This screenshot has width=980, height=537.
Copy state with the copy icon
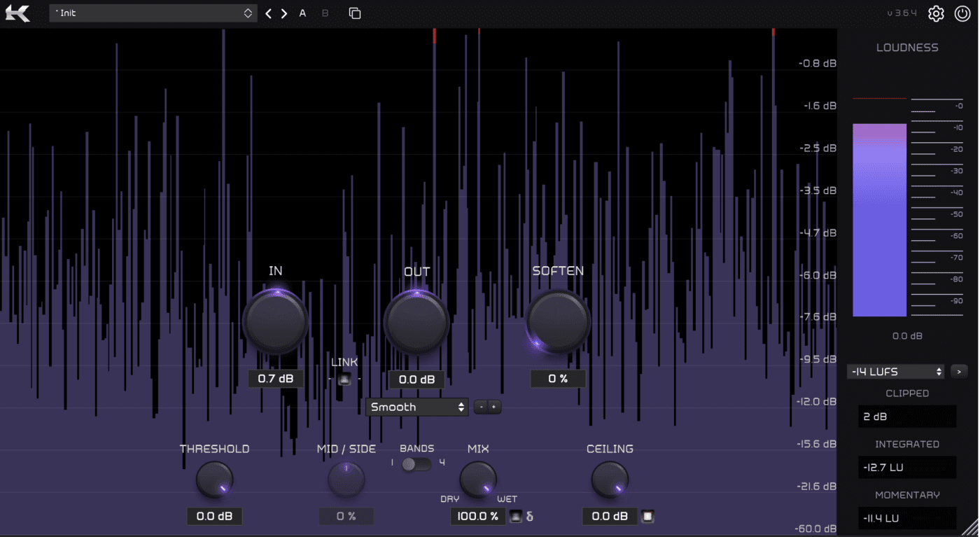pos(355,13)
